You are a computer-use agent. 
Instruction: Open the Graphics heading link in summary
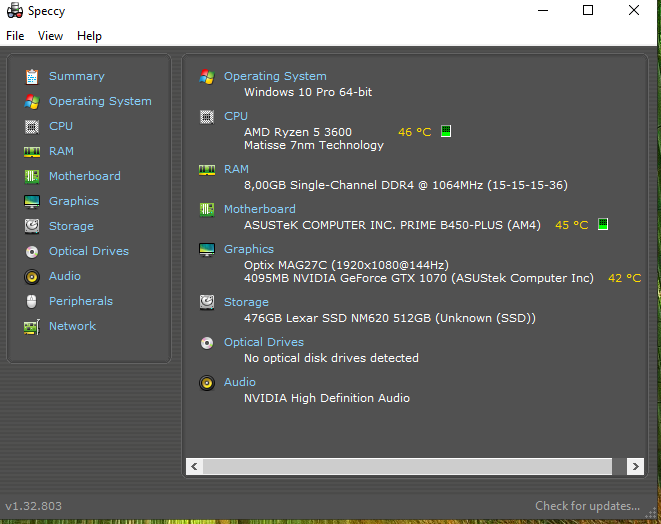[249, 249]
